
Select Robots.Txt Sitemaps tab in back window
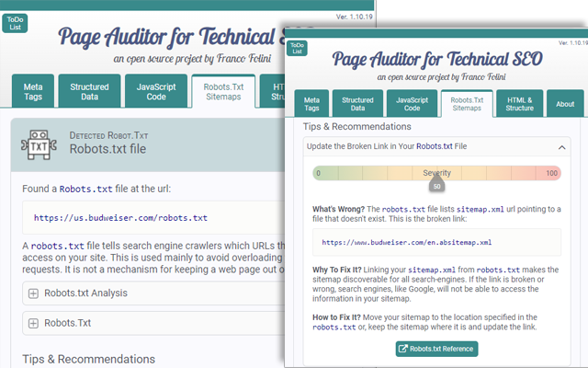[223, 91]
